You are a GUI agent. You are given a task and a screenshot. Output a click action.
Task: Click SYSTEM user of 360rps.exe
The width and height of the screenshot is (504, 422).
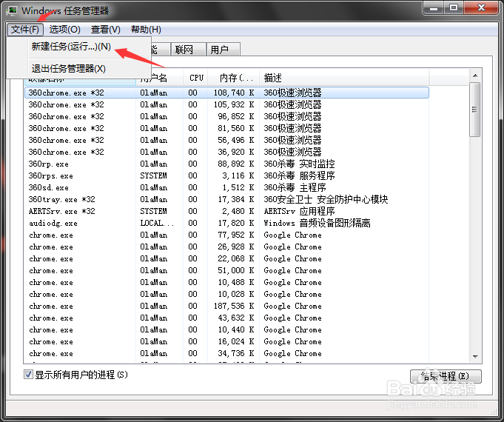point(153,175)
